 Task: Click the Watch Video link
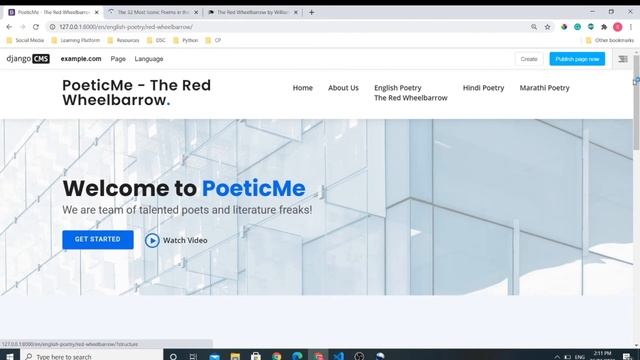click(x=185, y=240)
